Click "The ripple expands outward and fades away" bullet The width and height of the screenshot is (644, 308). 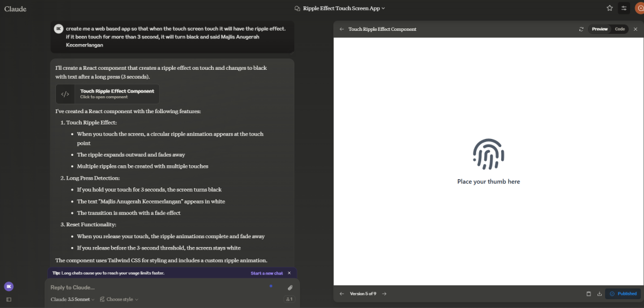tap(131, 155)
